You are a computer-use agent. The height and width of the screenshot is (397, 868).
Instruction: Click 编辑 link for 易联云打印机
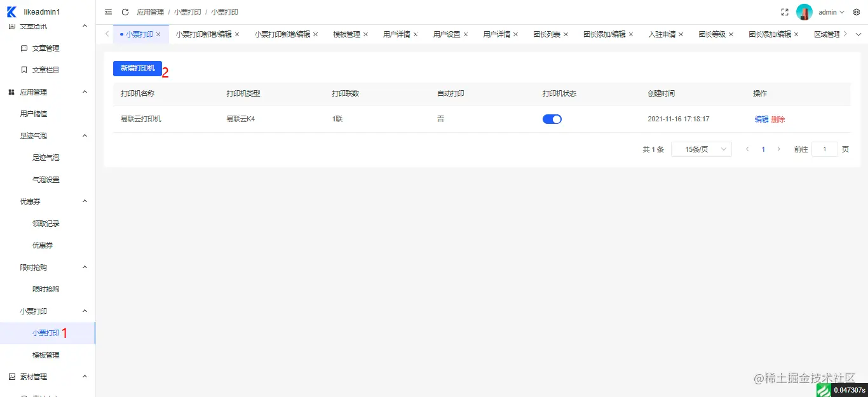(761, 119)
